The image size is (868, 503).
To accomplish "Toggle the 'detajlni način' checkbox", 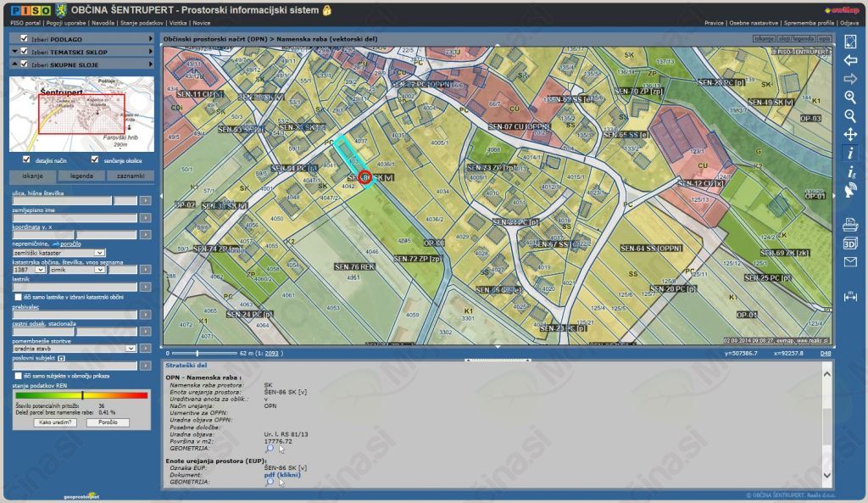I will (x=27, y=159).
